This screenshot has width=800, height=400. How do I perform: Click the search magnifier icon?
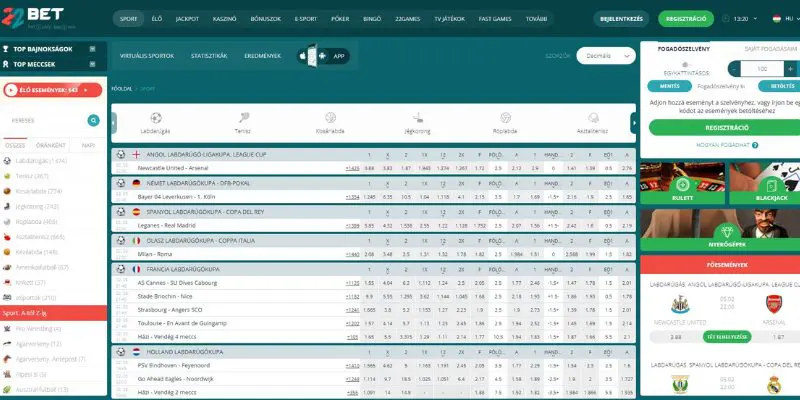tap(93, 120)
